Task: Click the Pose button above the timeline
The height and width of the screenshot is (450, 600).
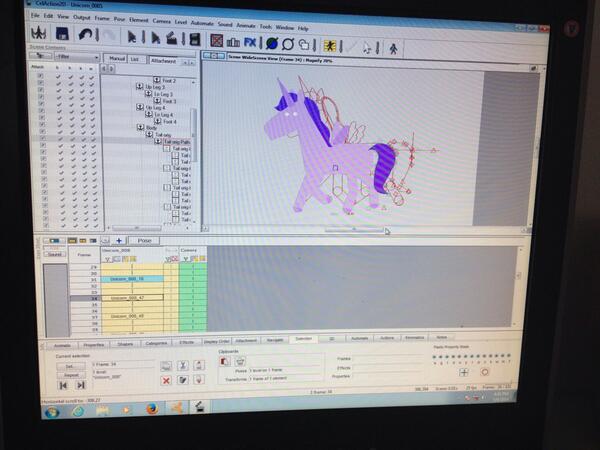Action: point(144,241)
